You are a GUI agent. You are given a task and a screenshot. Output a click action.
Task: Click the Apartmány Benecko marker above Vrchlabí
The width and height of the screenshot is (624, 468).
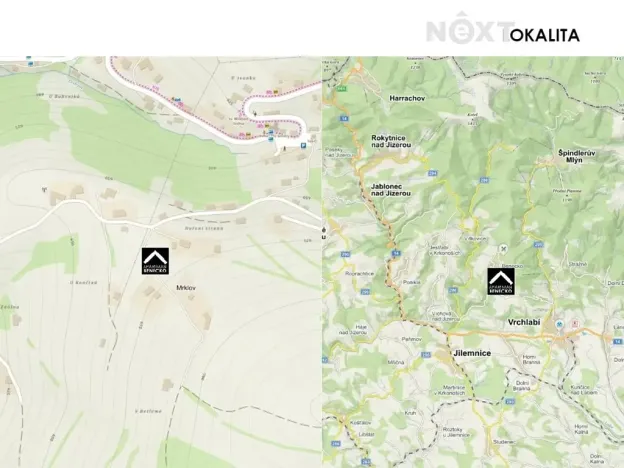[x=501, y=281]
